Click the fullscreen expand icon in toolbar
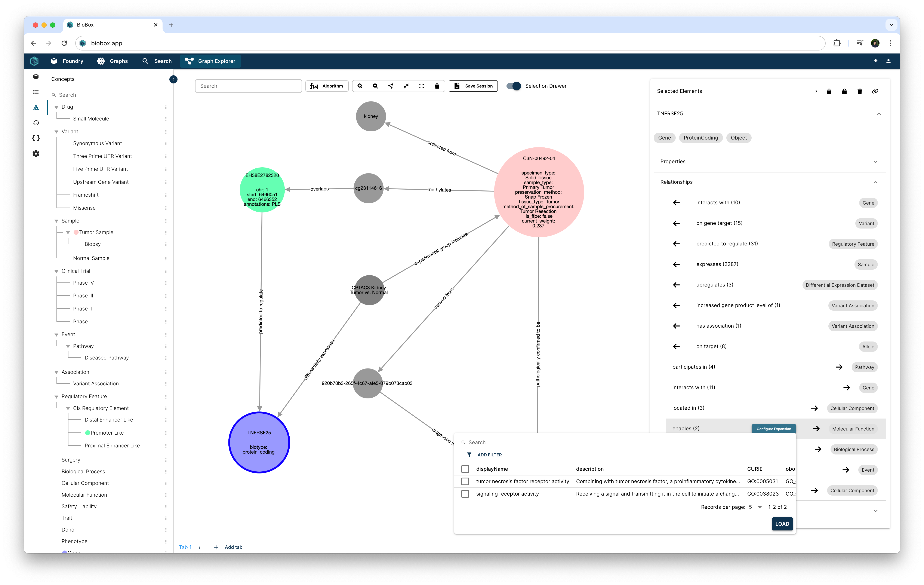The height and width of the screenshot is (585, 924). coord(421,86)
